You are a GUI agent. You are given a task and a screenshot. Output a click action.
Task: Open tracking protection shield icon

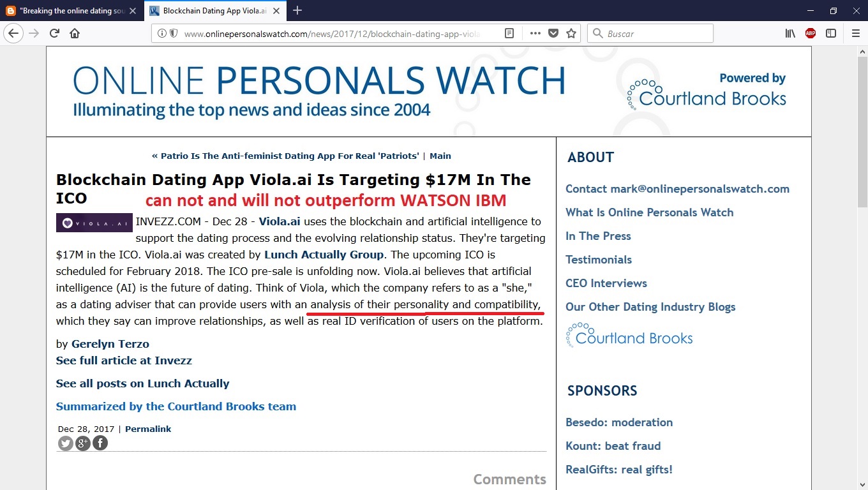point(173,33)
